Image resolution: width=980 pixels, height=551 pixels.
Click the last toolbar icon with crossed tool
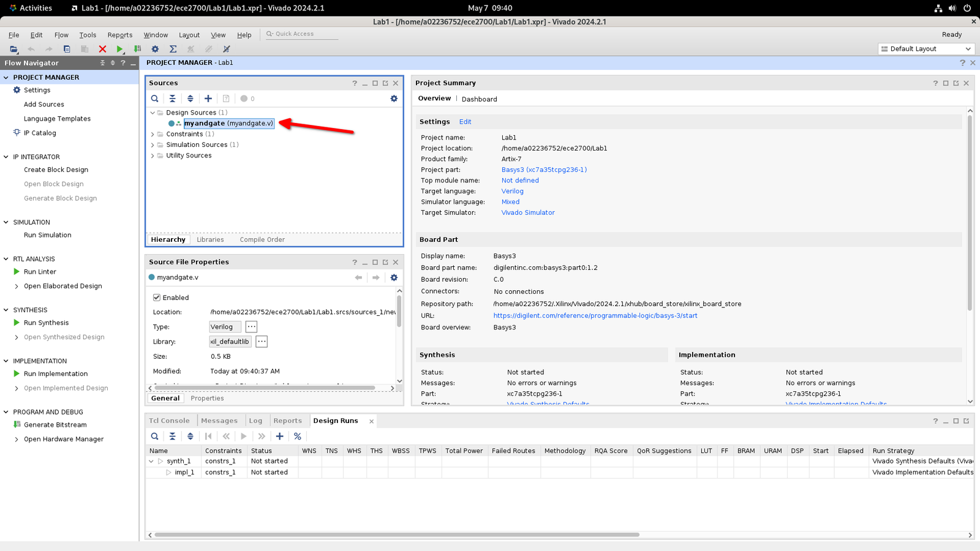[226, 49]
